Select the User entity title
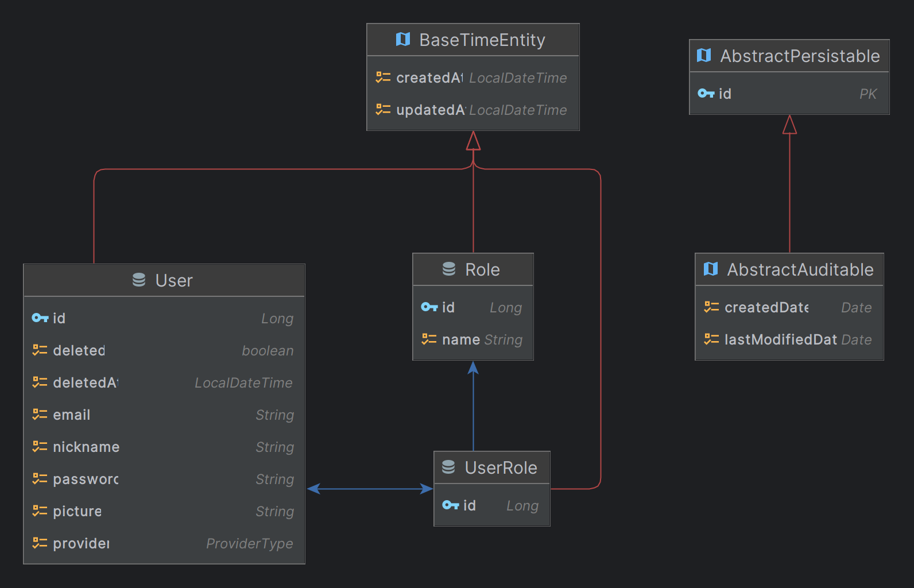914x588 pixels. tap(174, 280)
